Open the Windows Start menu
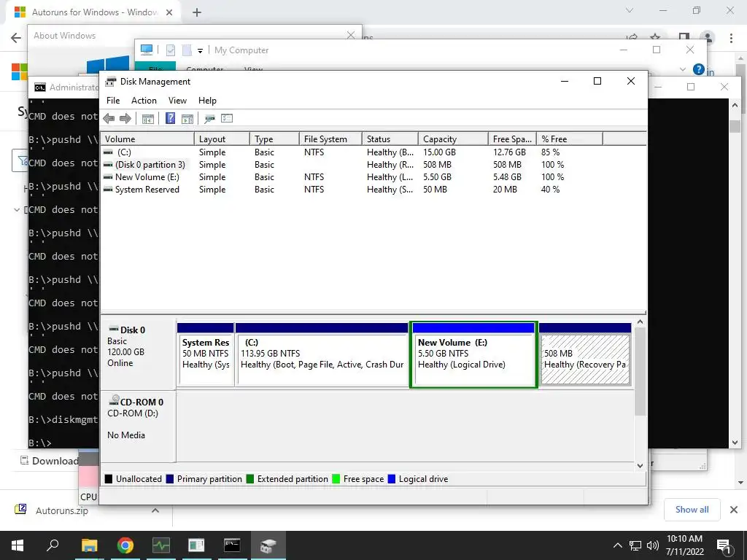The width and height of the screenshot is (747, 560). coord(18,545)
